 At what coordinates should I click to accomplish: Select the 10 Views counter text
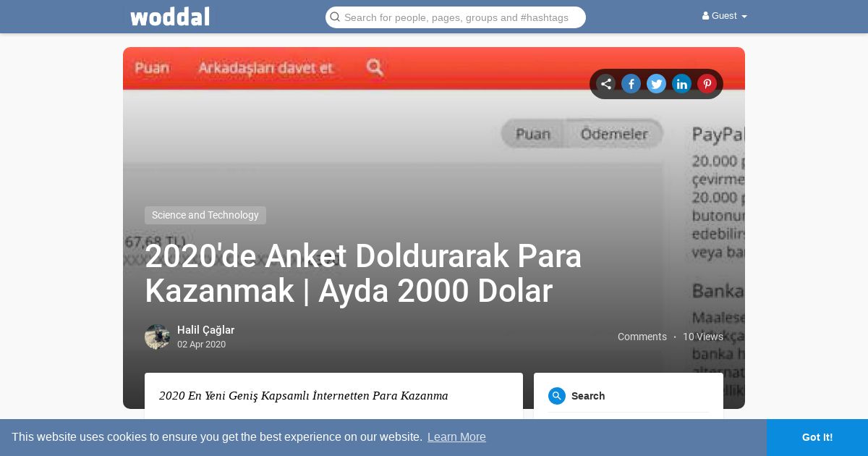point(703,337)
